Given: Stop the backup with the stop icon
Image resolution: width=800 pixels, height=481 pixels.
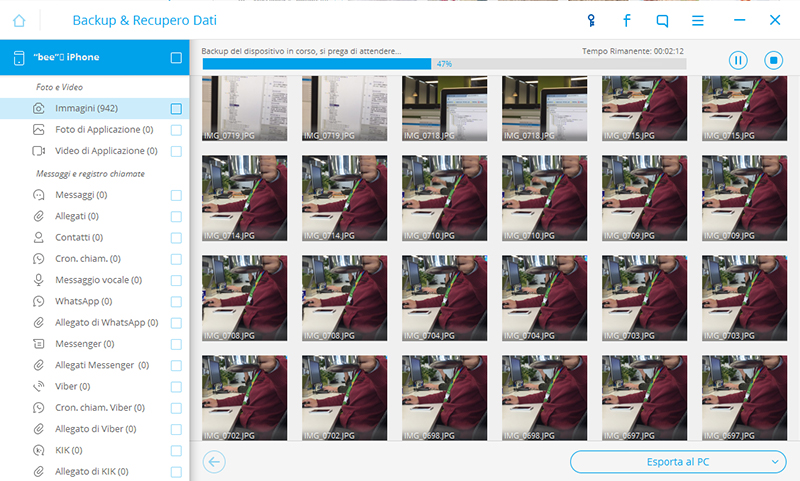Looking at the screenshot, I should [x=773, y=61].
